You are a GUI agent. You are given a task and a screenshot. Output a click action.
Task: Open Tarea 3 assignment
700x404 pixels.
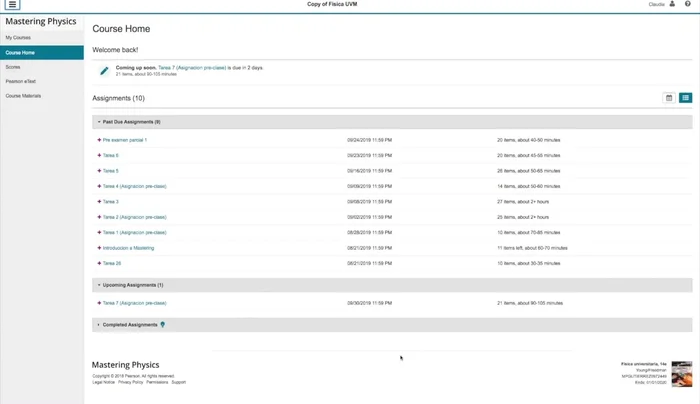point(111,201)
